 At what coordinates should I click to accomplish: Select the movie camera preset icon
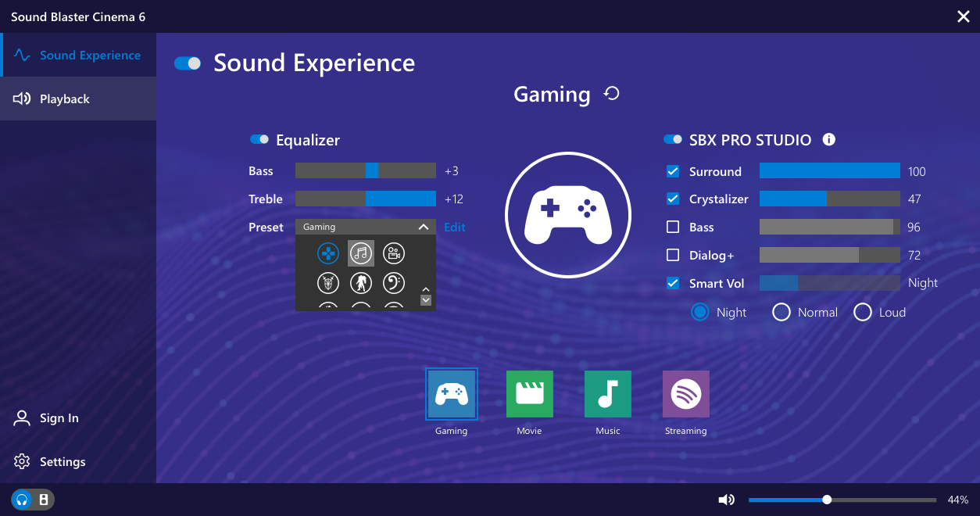[x=394, y=253]
